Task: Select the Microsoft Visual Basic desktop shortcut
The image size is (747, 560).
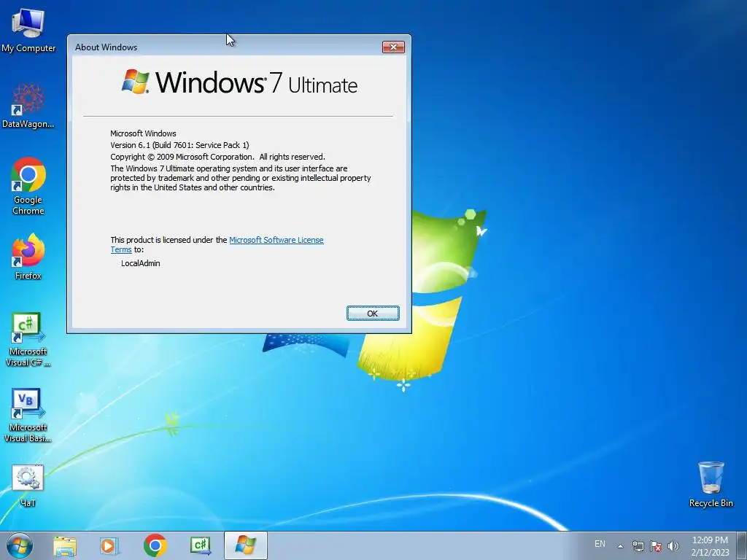Action: tap(28, 416)
